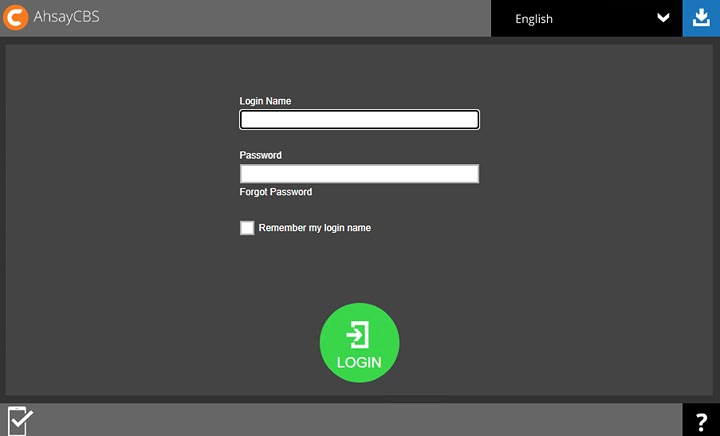Click the white chevron beside English
Viewport: 720px width, 436px height.
point(662,18)
